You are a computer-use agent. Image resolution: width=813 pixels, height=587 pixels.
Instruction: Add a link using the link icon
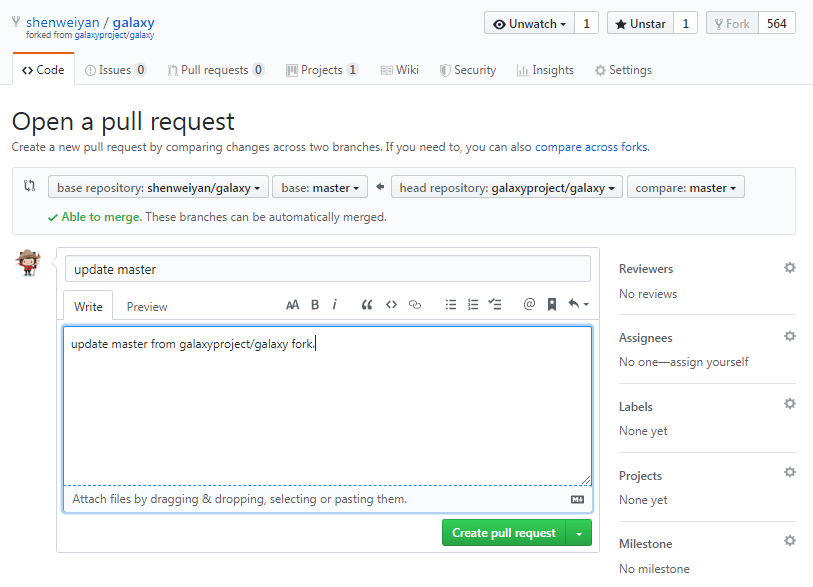415,305
